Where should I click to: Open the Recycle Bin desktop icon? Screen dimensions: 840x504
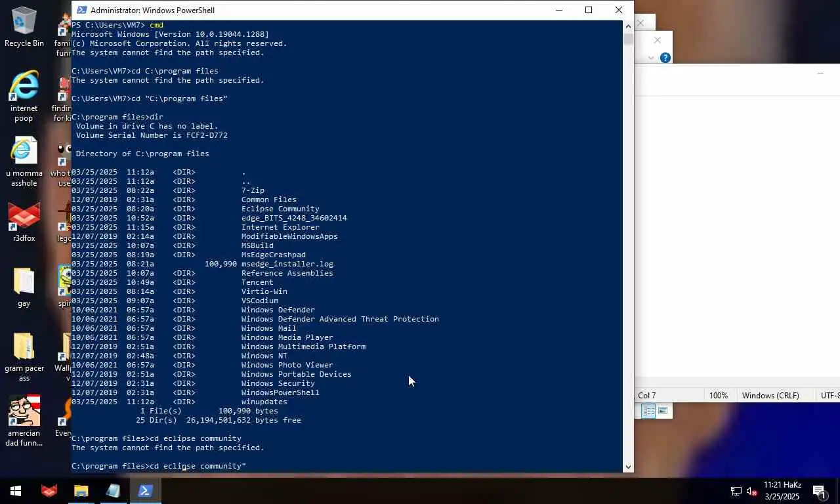click(24, 28)
